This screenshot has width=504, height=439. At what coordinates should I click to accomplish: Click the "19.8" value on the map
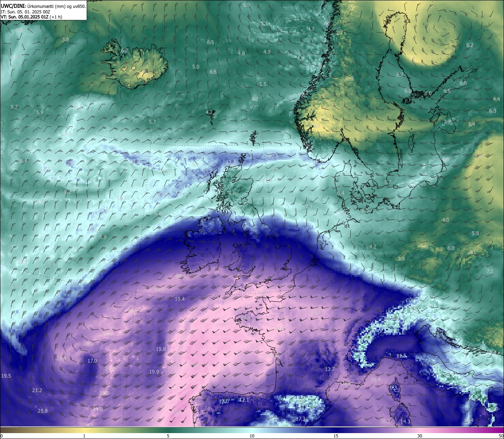161,349
